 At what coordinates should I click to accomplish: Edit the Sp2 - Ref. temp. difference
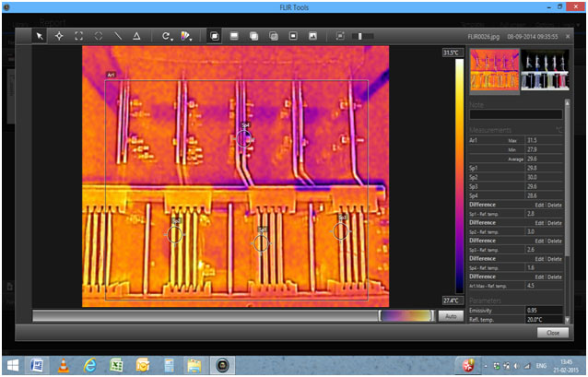(x=539, y=223)
